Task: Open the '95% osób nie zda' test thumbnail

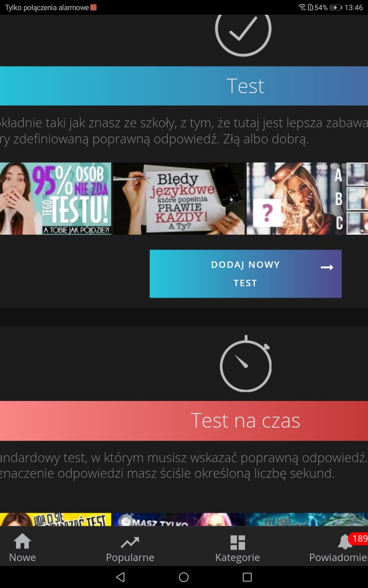Action: (56, 198)
